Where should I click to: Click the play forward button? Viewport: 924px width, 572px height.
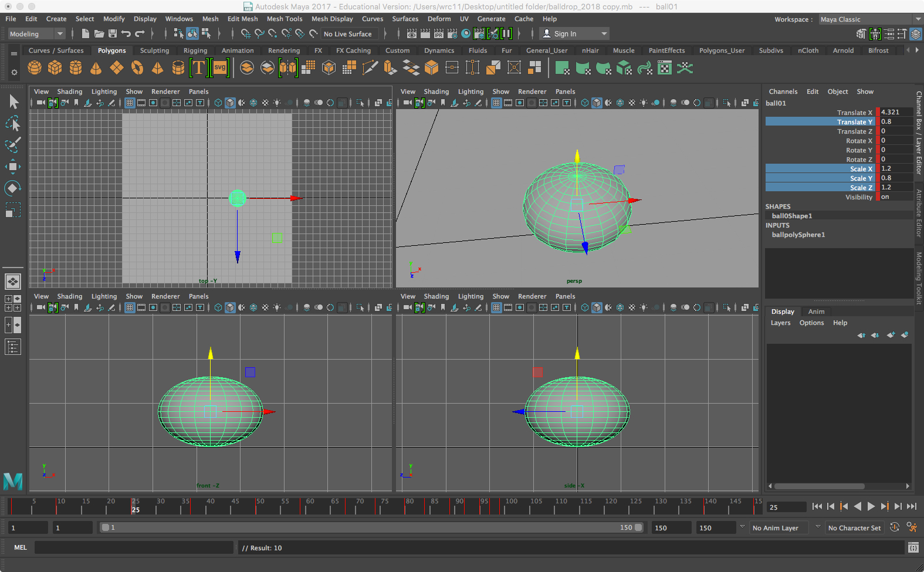click(x=871, y=506)
